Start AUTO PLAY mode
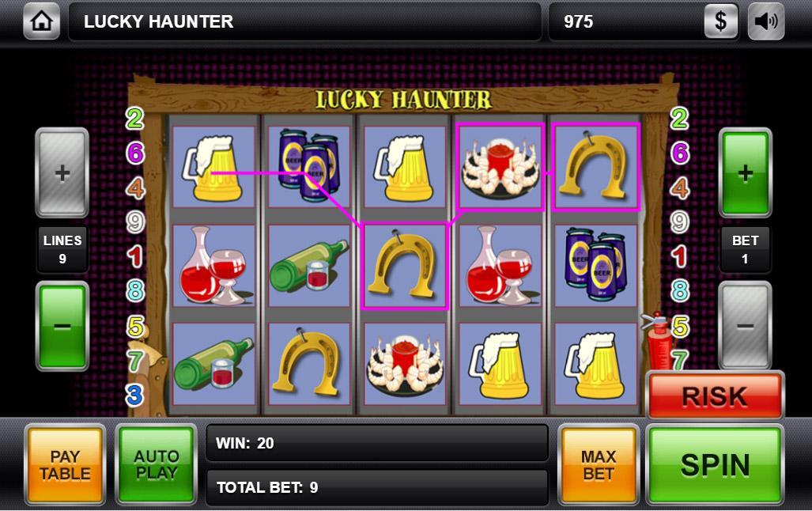This screenshot has width=812, height=511. (x=157, y=465)
